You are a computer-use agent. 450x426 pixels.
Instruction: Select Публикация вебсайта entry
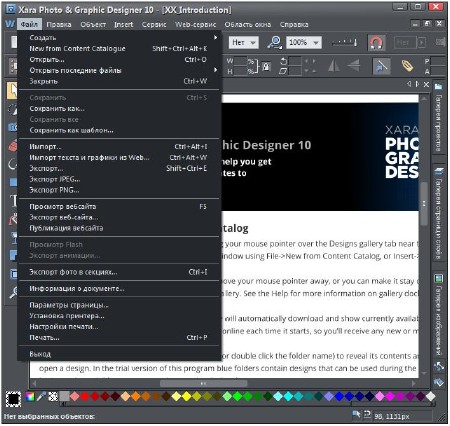118,228
